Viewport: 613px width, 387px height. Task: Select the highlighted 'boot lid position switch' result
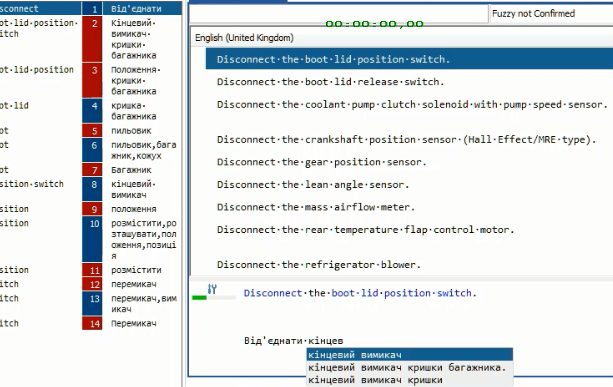click(x=409, y=59)
